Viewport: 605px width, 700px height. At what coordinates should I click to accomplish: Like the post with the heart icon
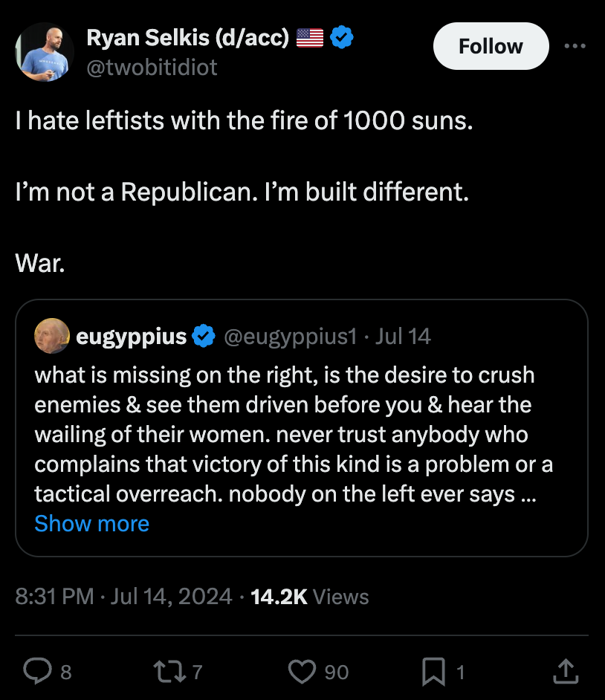point(301,671)
